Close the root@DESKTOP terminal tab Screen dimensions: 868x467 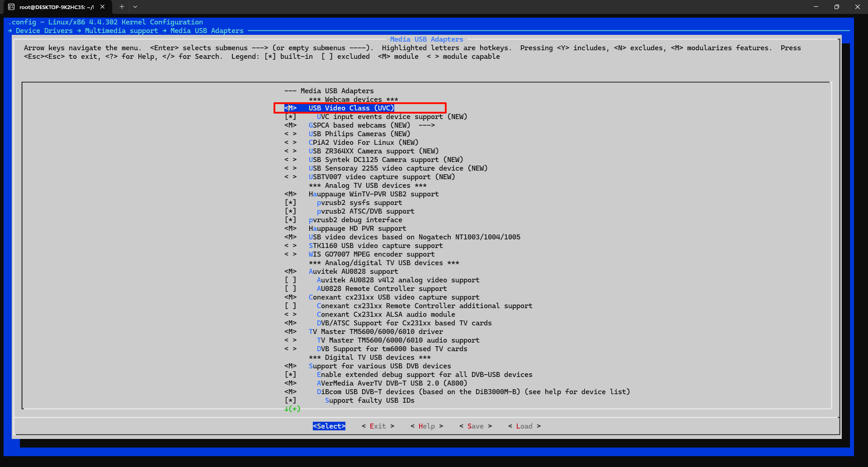click(103, 7)
